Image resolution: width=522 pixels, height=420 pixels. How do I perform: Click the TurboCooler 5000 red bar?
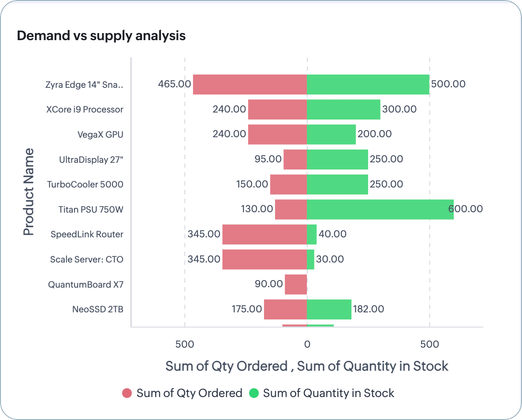(288, 184)
